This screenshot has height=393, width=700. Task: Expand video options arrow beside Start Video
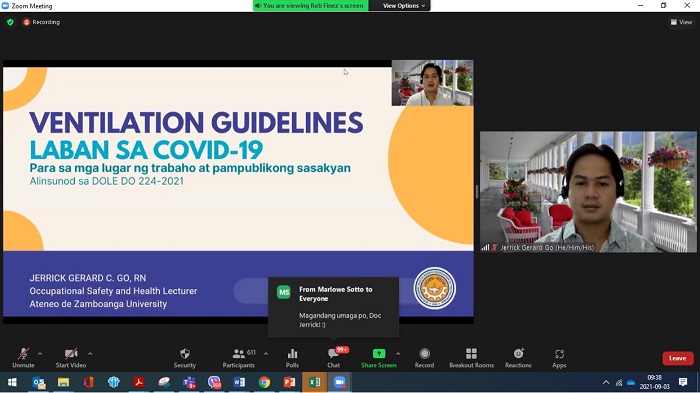click(x=90, y=354)
